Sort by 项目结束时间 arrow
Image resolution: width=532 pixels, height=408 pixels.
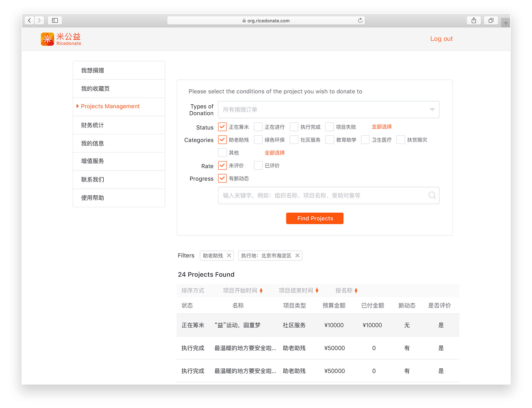click(x=317, y=290)
